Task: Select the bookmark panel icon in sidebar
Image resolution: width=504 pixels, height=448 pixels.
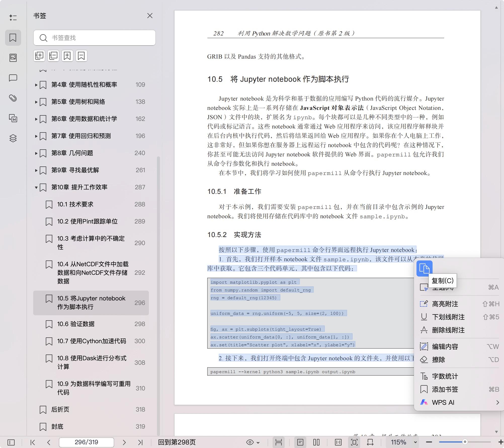Action: [13, 37]
